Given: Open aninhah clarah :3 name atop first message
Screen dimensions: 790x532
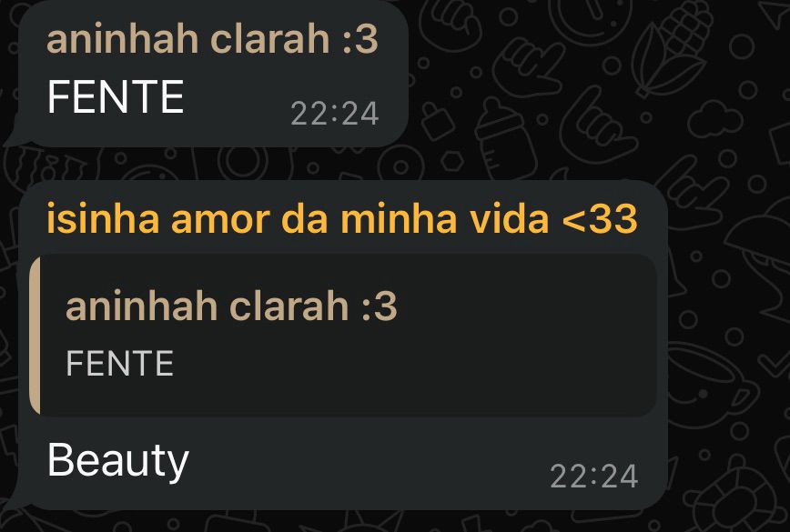Looking at the screenshot, I should click(x=212, y=39).
